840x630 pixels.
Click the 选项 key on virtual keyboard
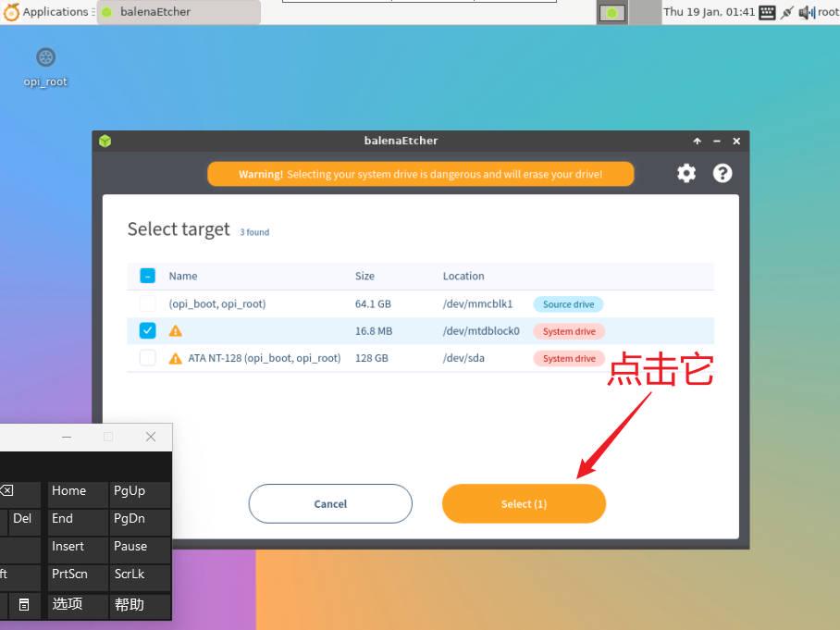(x=79, y=607)
